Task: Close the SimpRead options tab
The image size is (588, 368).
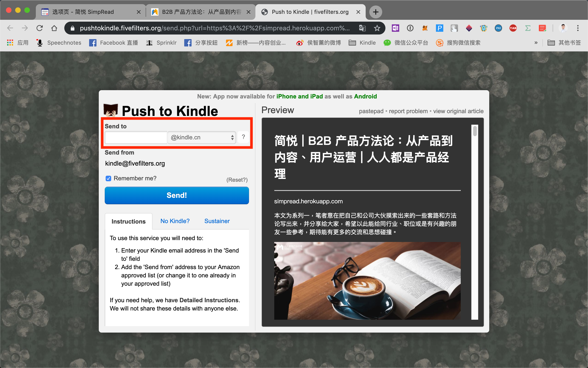Action: [139, 12]
